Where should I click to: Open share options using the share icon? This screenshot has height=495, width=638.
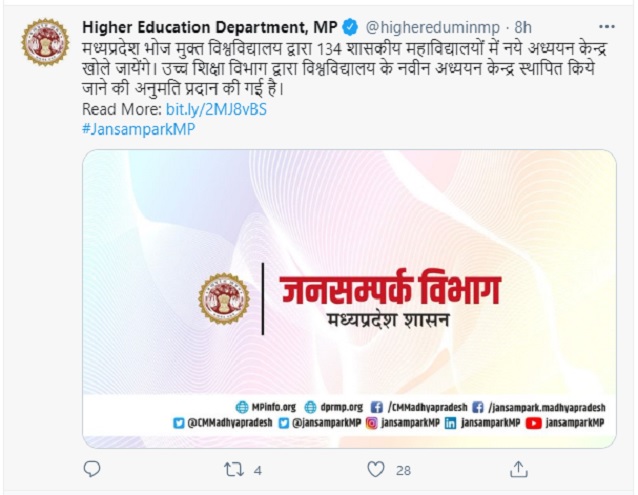(x=519, y=469)
